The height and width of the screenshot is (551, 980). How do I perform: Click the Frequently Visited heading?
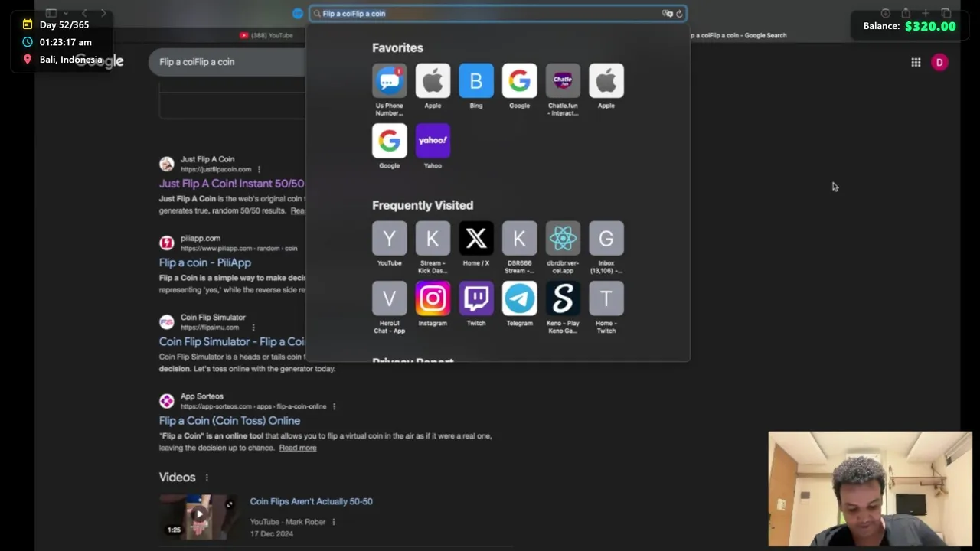423,205
